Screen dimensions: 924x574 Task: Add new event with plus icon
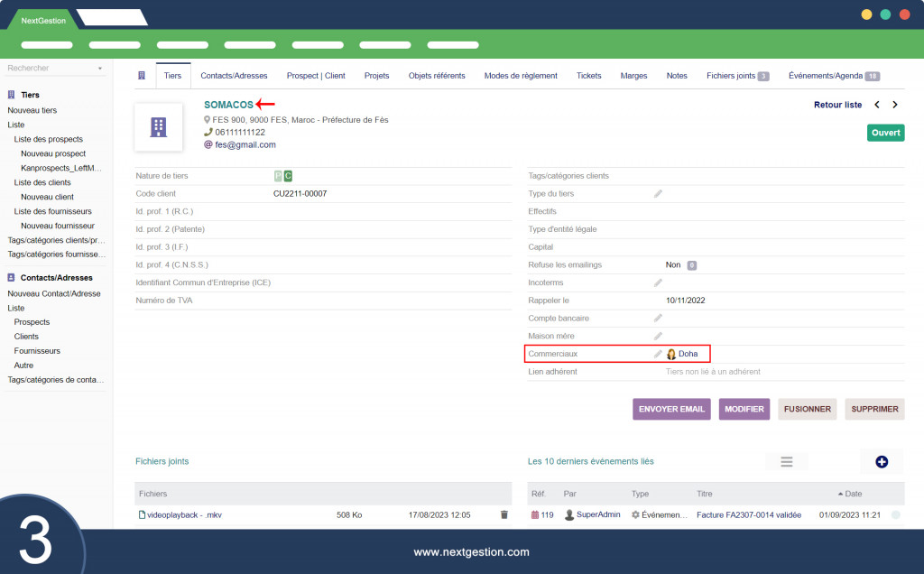[x=882, y=461]
